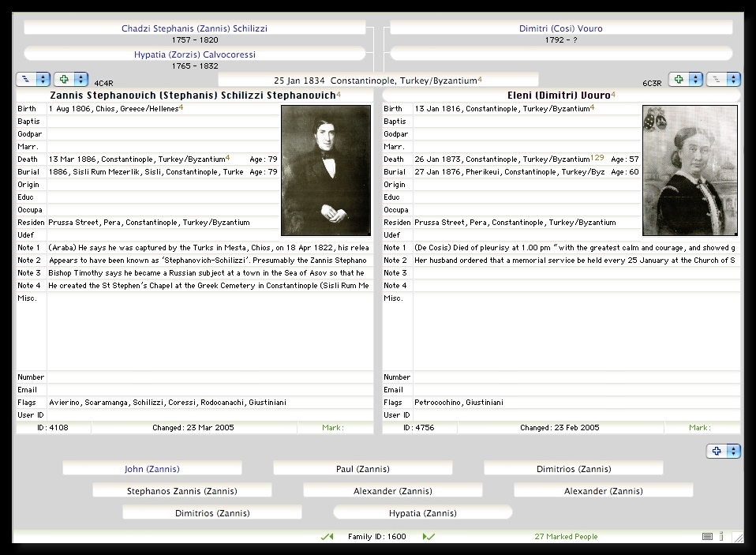Screen dimensions: 756x555
Task: Click the previous marked family checkmark arrow
Action: point(327,537)
